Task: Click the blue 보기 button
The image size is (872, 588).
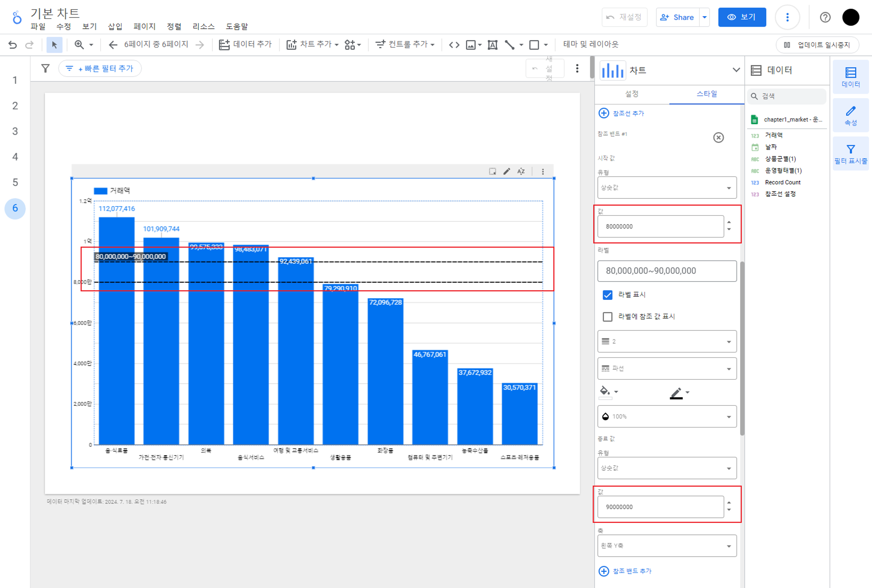Action: click(x=742, y=17)
